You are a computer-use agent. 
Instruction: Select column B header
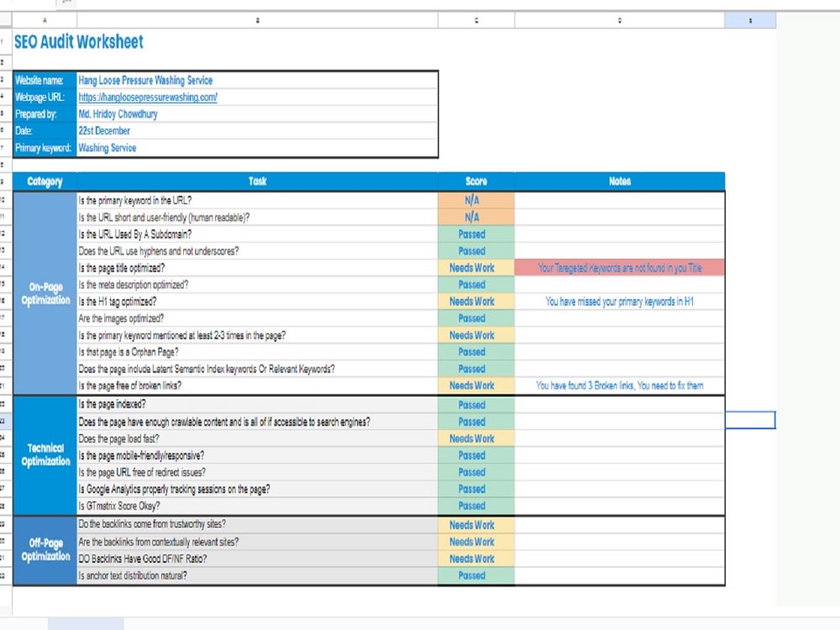pyautogui.click(x=257, y=20)
